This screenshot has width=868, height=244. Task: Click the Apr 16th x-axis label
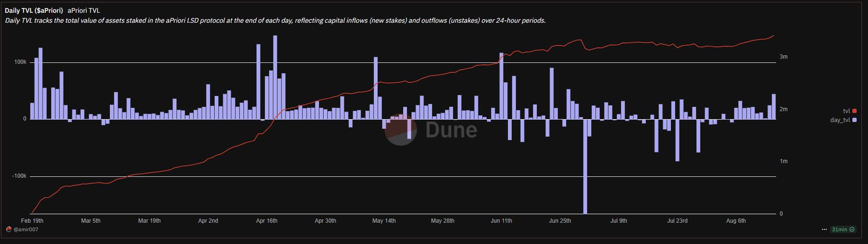[267, 221]
